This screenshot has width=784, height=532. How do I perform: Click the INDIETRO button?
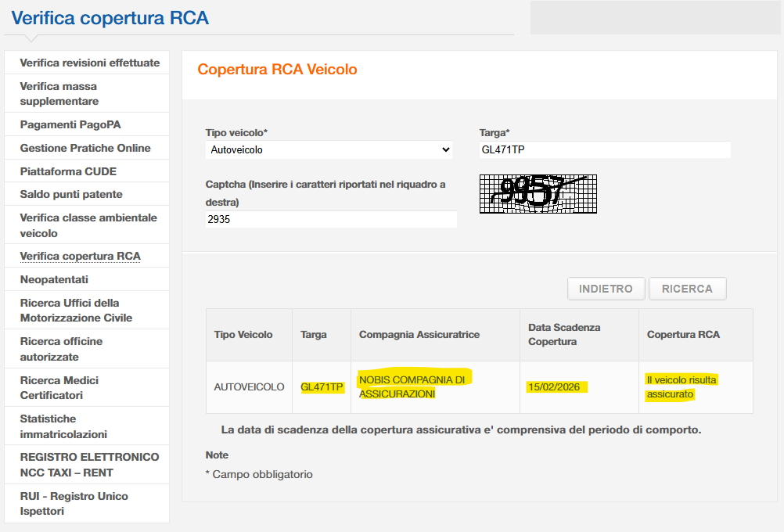(x=606, y=289)
